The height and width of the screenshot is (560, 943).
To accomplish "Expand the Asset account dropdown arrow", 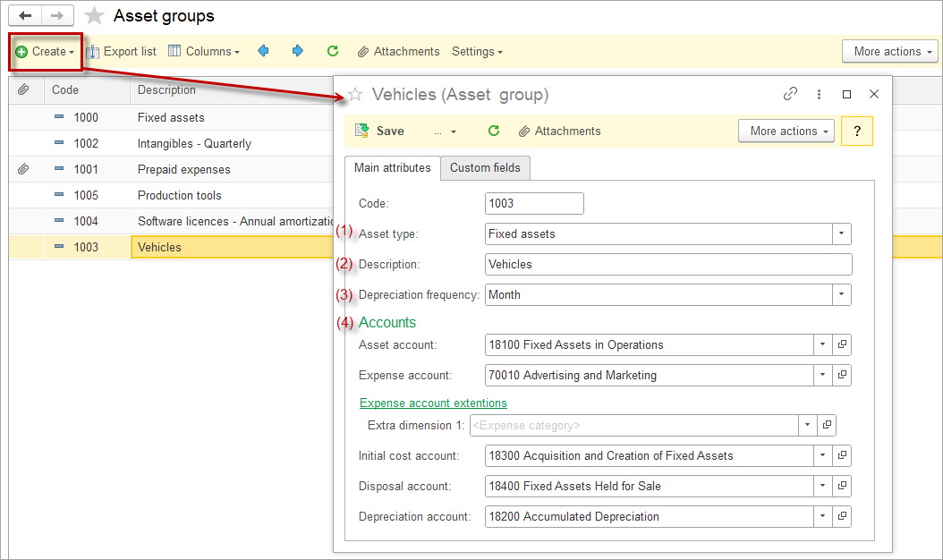I will click(x=822, y=344).
